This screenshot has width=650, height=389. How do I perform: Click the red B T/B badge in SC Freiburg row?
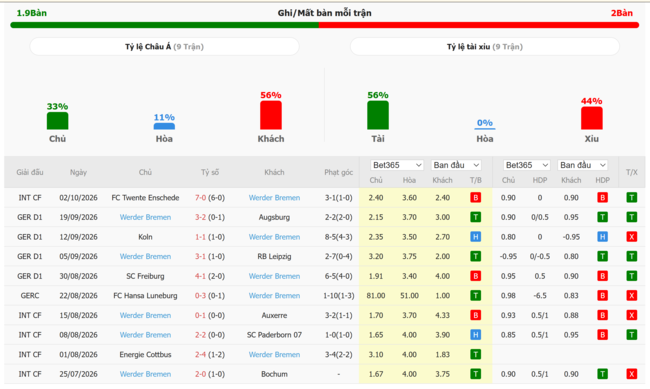(x=475, y=276)
